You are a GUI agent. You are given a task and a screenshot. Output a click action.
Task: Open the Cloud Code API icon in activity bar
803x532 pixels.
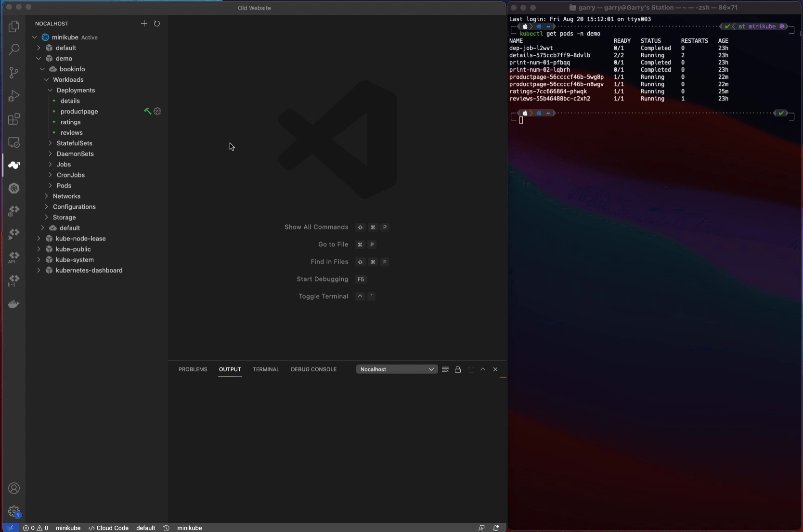pos(14,257)
